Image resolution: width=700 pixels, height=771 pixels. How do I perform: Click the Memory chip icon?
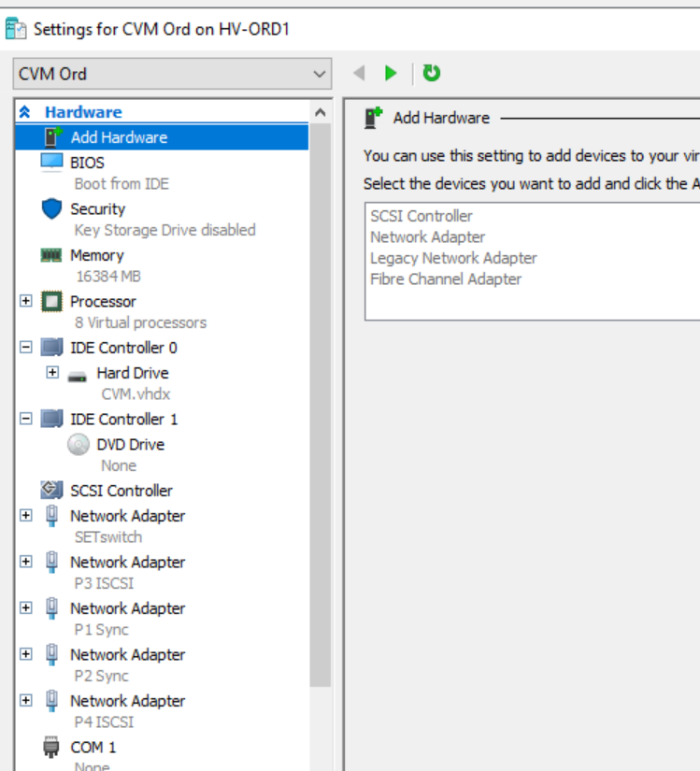pyautogui.click(x=51, y=255)
